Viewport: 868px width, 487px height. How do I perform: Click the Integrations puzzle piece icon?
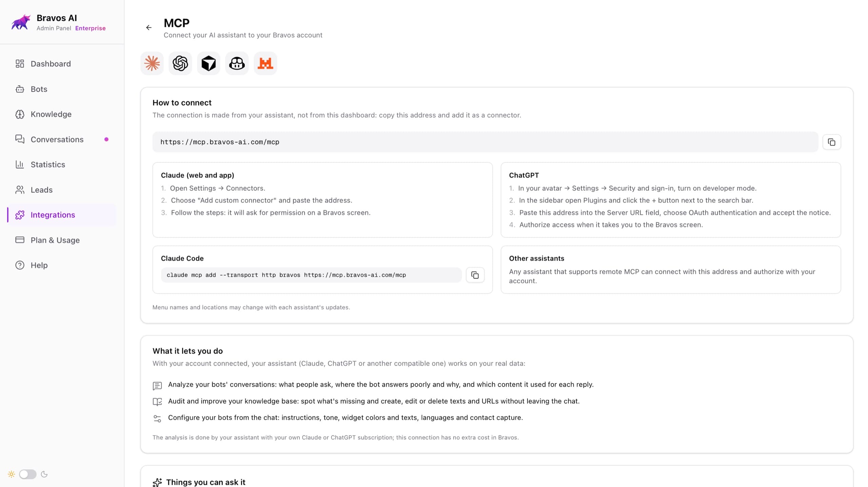coord(20,215)
